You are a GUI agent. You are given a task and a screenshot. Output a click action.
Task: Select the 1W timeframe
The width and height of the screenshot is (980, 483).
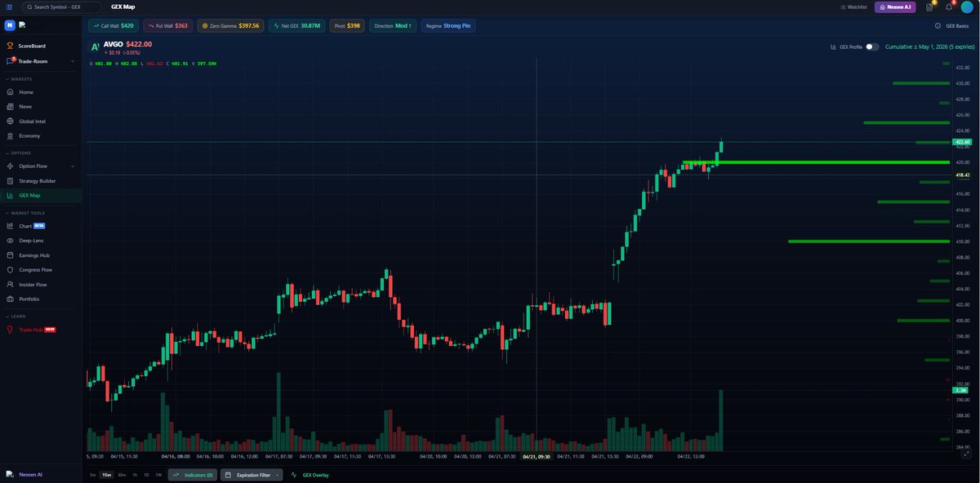158,474
